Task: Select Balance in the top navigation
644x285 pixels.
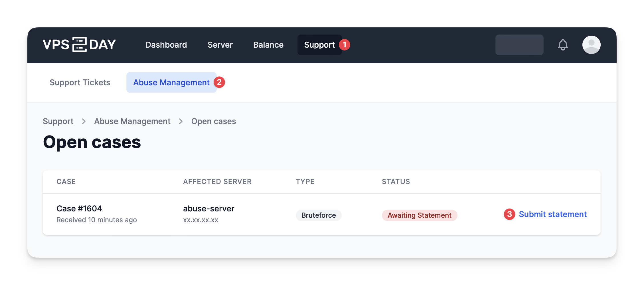Action: (268, 45)
